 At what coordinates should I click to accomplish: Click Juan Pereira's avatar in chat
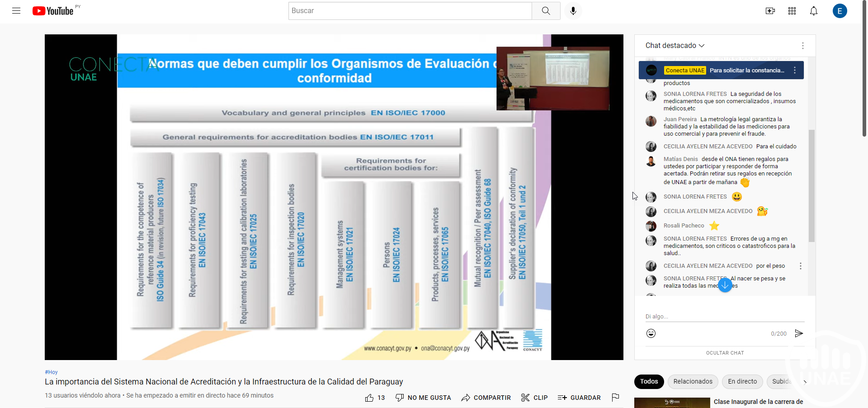click(651, 121)
